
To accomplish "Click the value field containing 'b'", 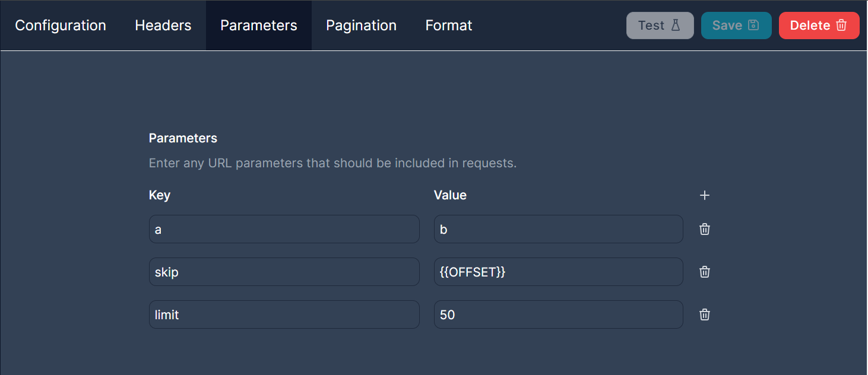I will point(558,229).
